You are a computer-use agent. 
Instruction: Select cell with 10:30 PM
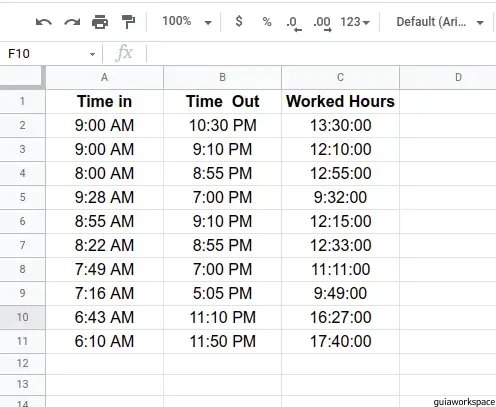pyautogui.click(x=222, y=125)
